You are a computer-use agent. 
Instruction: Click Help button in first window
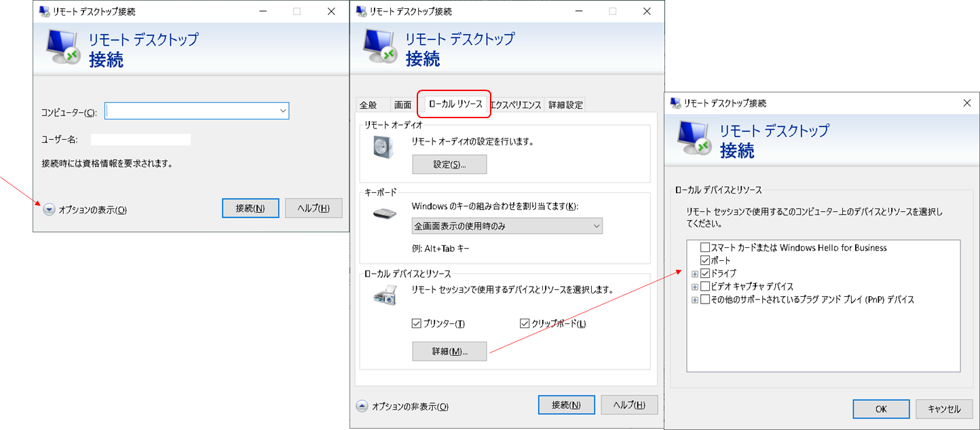pos(314,208)
